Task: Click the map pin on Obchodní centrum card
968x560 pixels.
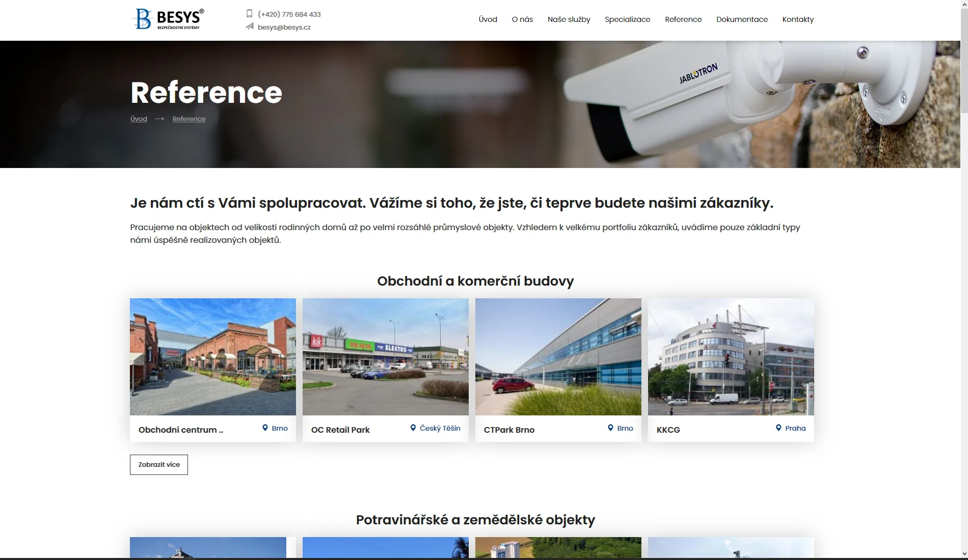Action: [265, 428]
